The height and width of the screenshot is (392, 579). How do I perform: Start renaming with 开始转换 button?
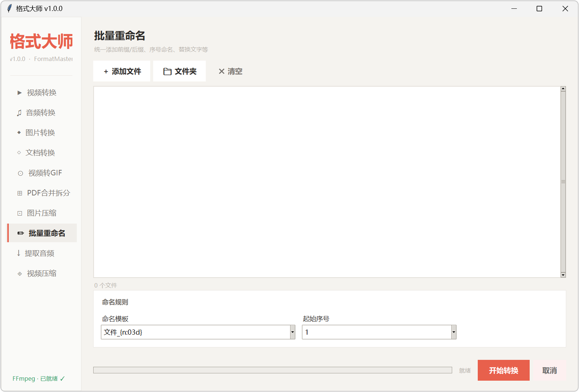(x=504, y=370)
